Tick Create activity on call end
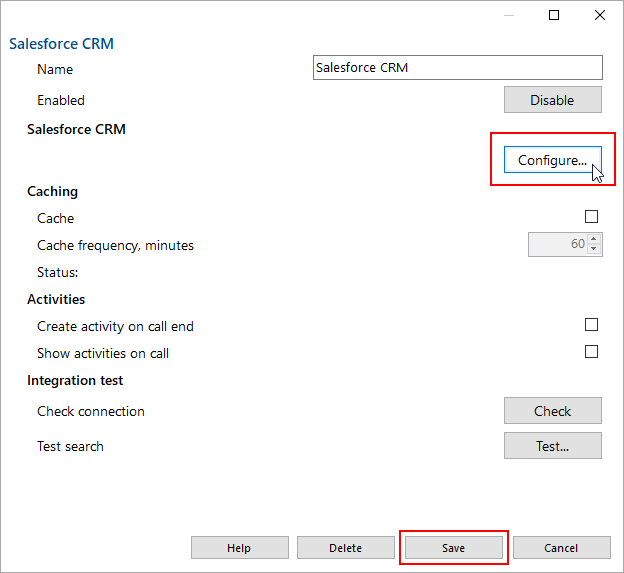Screen dimensions: 624x573 (591, 325)
